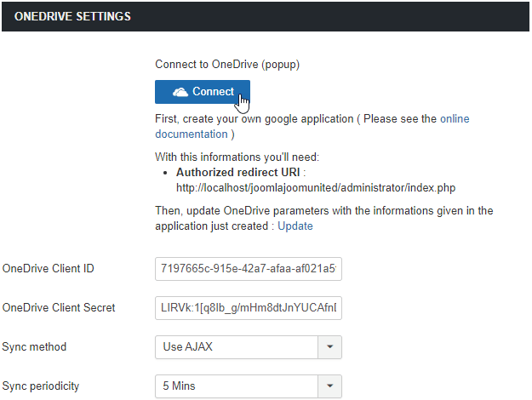532x400 pixels.
Task: Click the ONEDRIVE SETTINGS header bar
Action: click(265, 16)
